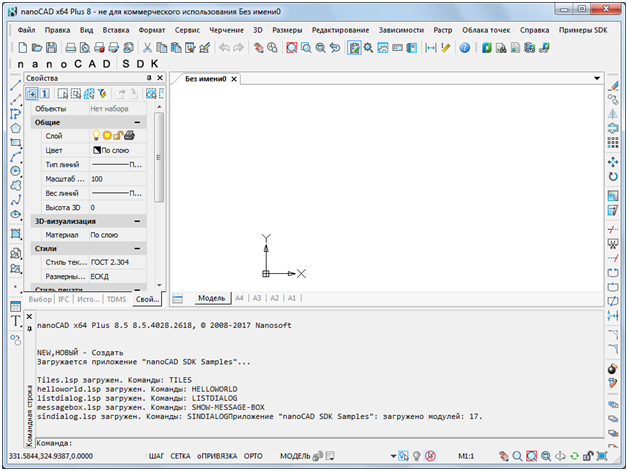Open the Вес линий lineweight dropdown

point(117,193)
